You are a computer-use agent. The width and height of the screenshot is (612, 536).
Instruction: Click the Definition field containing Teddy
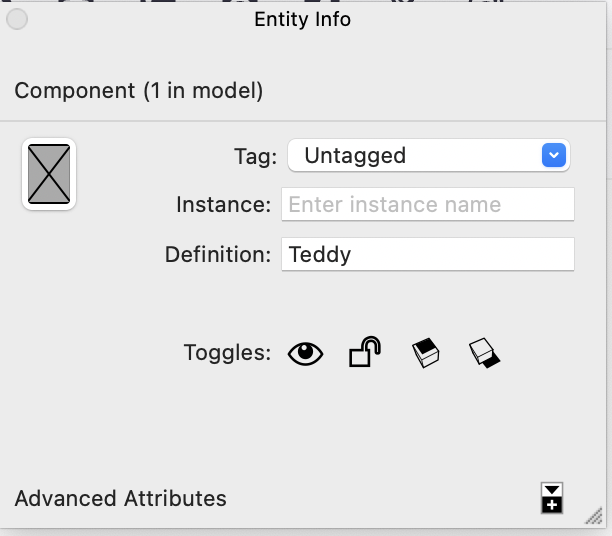coord(428,254)
